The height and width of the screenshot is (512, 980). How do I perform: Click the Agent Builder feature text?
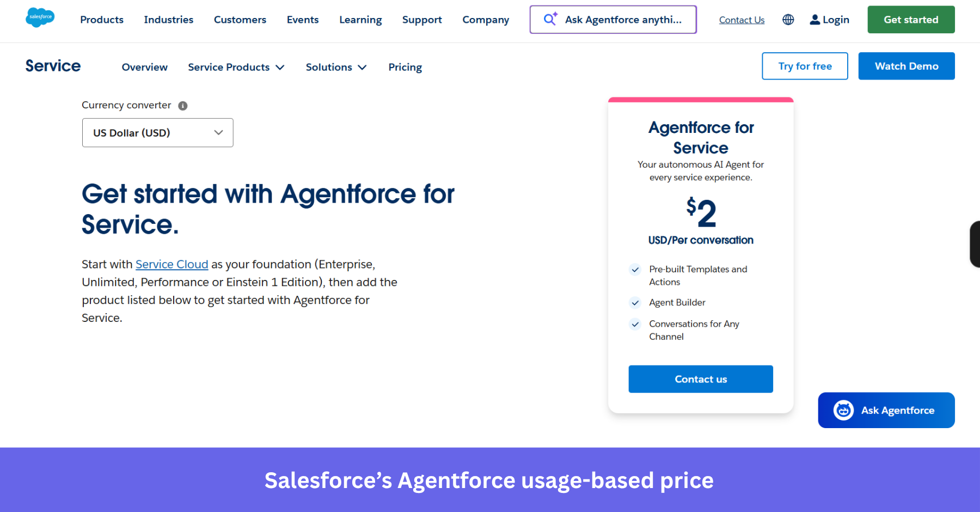(x=677, y=302)
